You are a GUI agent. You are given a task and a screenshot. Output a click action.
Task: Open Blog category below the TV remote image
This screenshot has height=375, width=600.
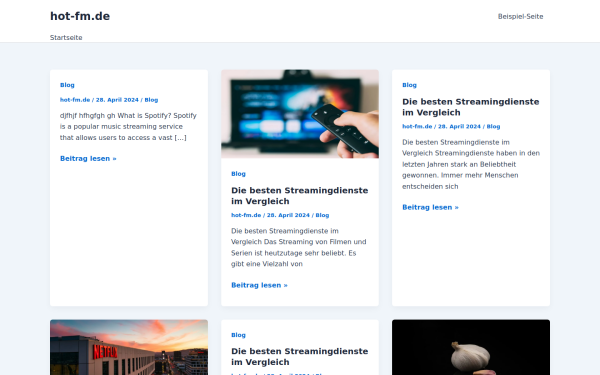[x=238, y=174]
